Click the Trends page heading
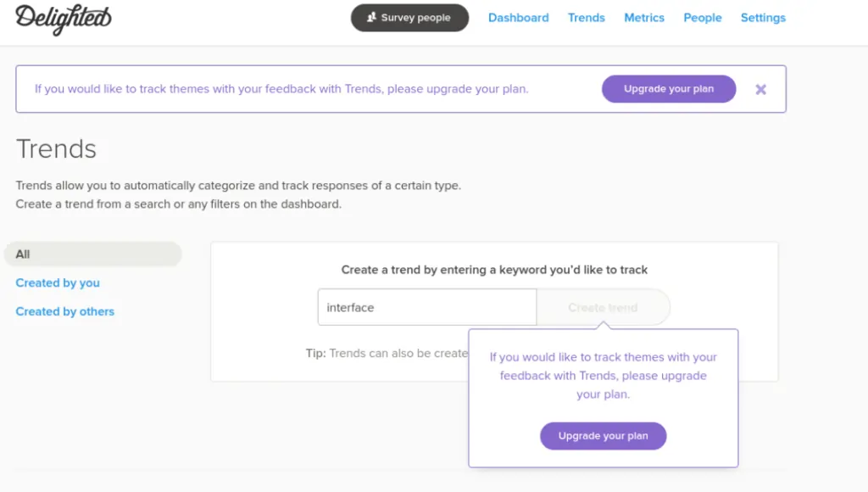The image size is (868, 492). click(x=56, y=148)
